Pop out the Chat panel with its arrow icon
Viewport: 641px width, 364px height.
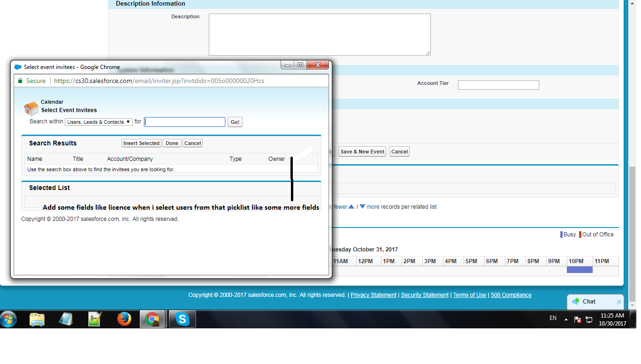618,302
